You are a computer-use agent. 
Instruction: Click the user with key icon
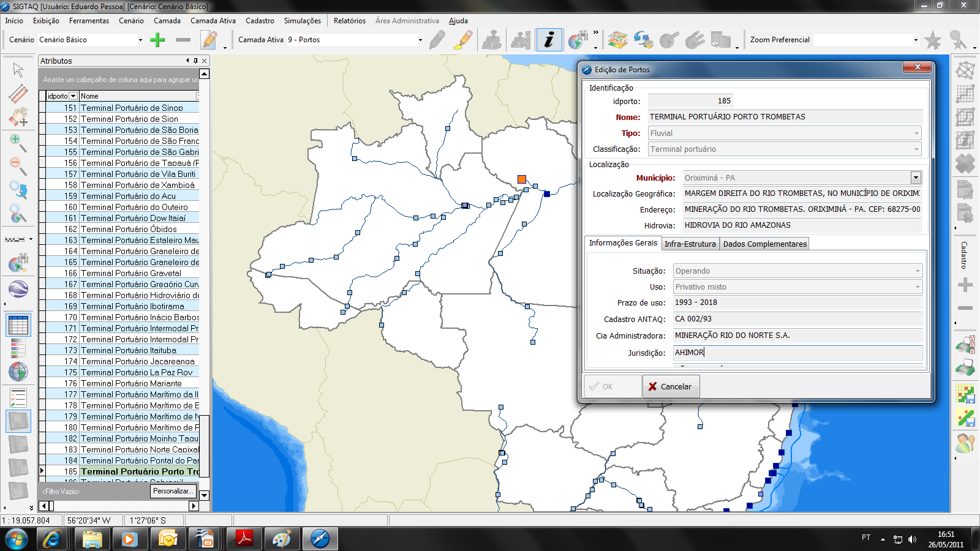click(965, 442)
